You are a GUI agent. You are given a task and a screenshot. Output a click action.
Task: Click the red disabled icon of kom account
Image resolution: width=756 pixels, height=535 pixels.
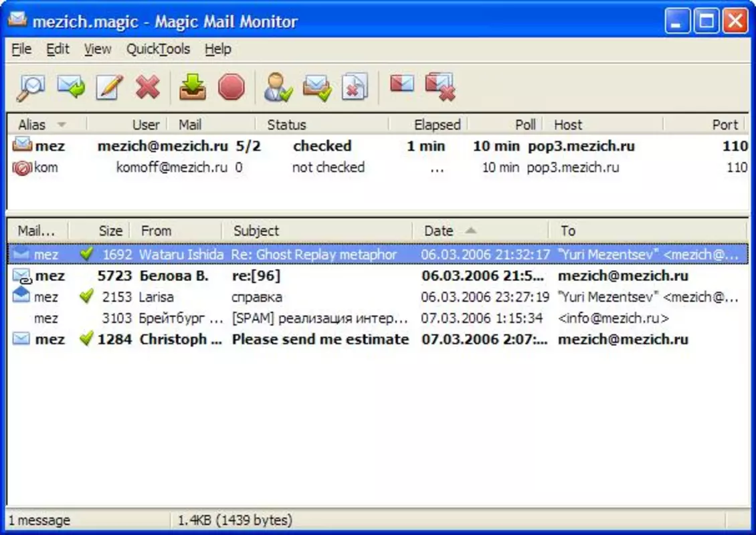tap(21, 168)
